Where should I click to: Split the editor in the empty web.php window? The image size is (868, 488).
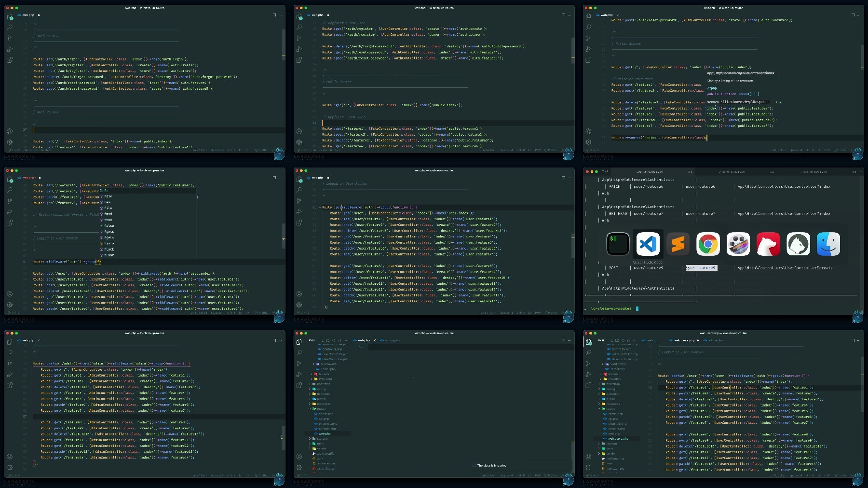563,340
